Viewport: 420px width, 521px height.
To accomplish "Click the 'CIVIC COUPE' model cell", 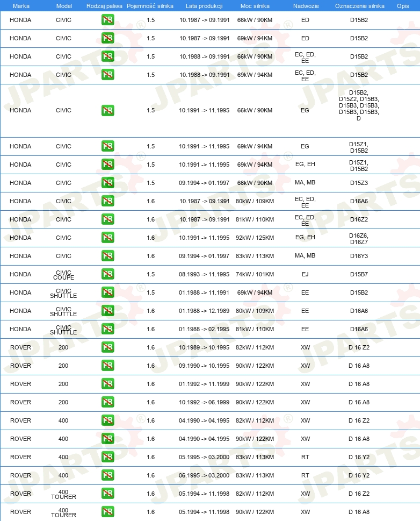I will [x=63, y=275].
